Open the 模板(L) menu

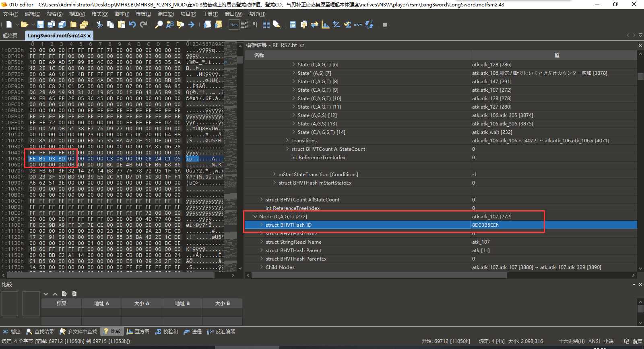point(143,14)
